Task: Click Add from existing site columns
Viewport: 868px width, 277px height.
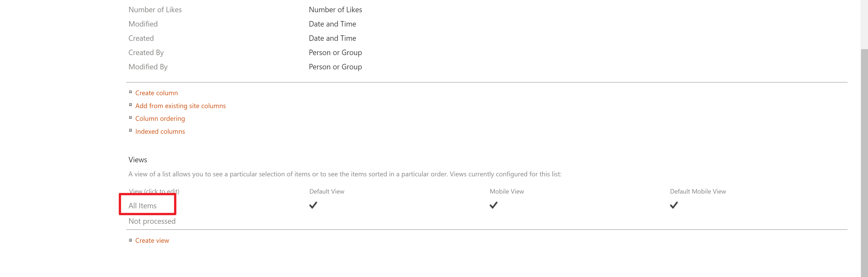Action: 180,106
